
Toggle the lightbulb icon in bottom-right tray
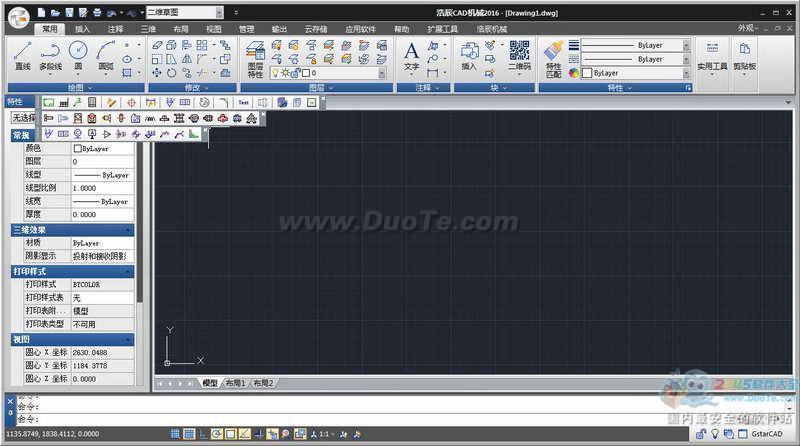pyautogui.click(x=715, y=434)
